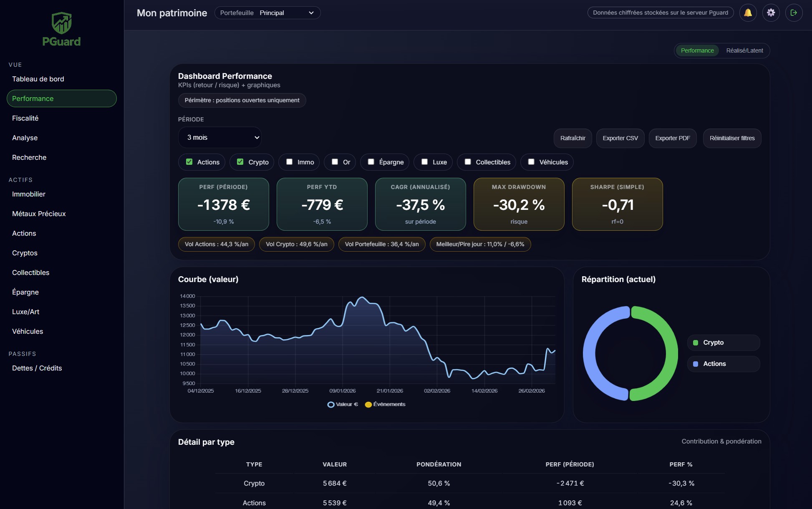The width and height of the screenshot is (812, 509).
Task: Check the Collectibles filter
Action: pyautogui.click(x=467, y=162)
